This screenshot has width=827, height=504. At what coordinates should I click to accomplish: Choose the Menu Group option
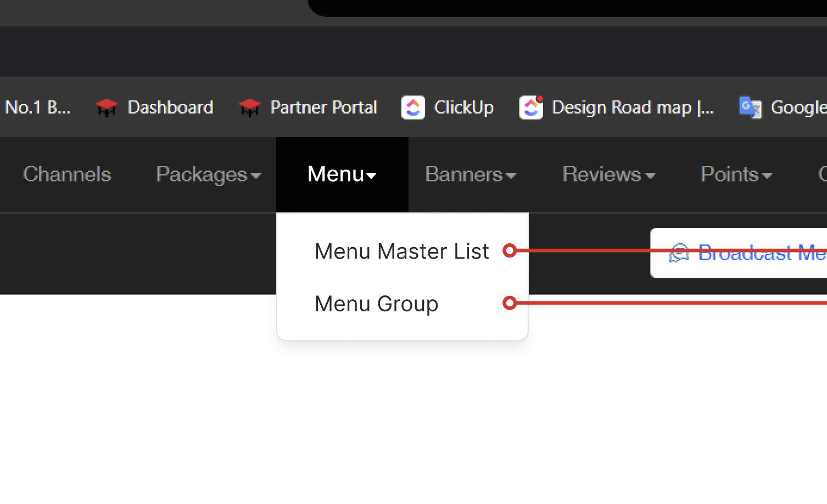[376, 304]
